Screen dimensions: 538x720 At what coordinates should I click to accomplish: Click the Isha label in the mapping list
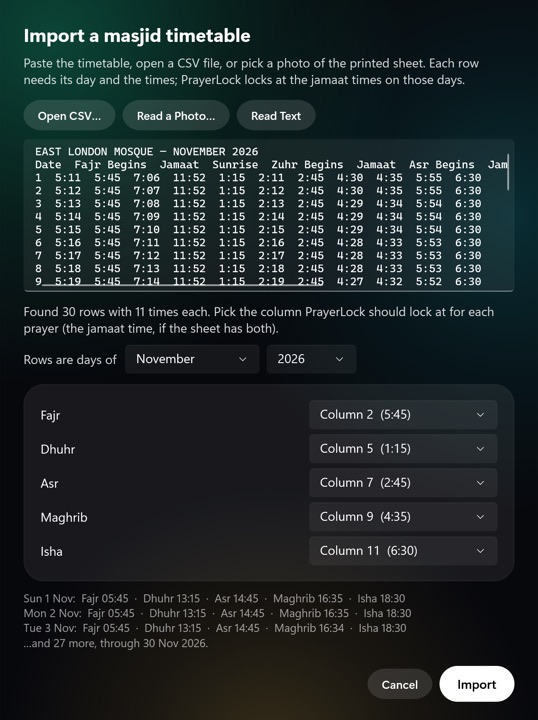(51, 551)
